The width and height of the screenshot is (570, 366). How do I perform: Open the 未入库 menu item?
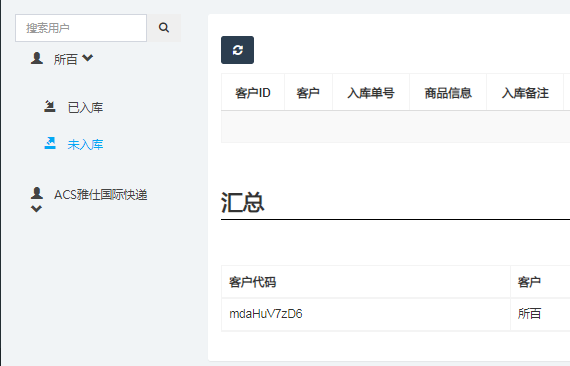coord(85,145)
